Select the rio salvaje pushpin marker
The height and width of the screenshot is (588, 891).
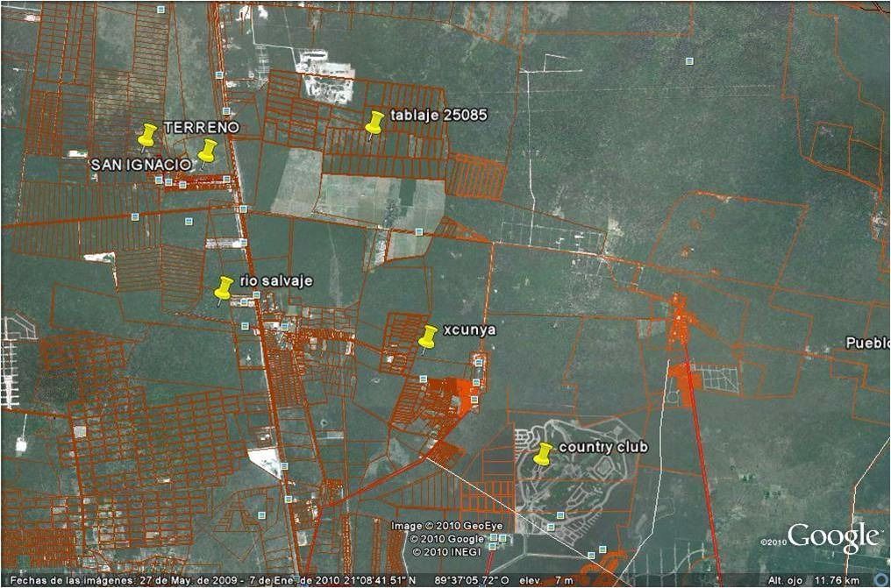(x=224, y=288)
